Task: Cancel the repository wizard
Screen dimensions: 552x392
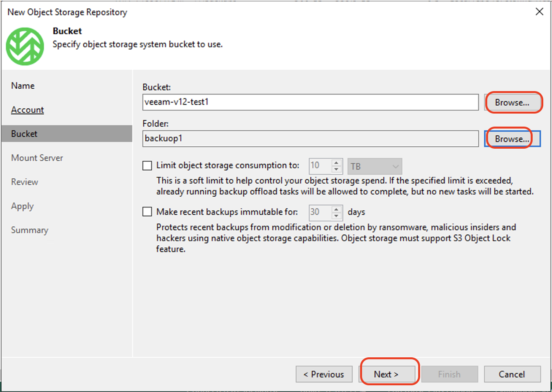Action: pyautogui.click(x=512, y=374)
